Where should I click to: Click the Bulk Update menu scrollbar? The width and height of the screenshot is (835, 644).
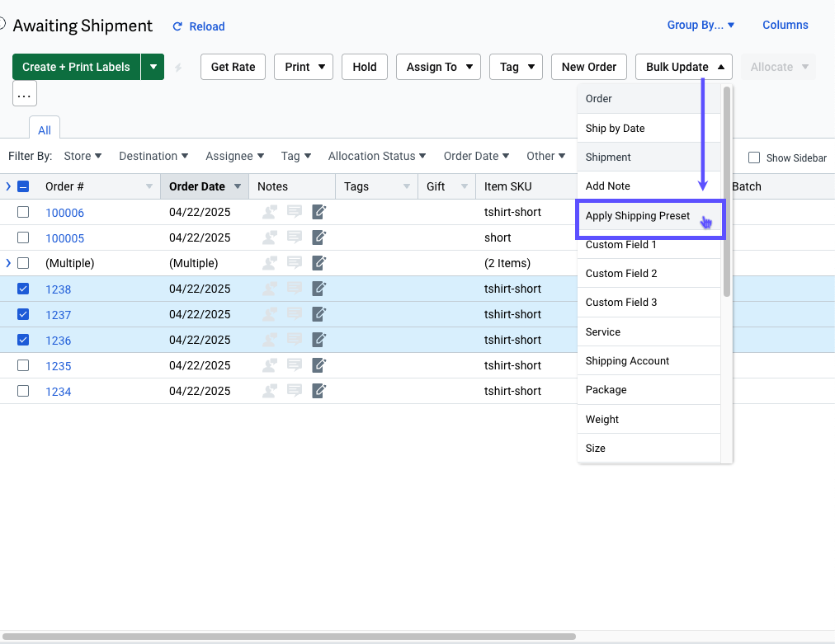pos(727,191)
